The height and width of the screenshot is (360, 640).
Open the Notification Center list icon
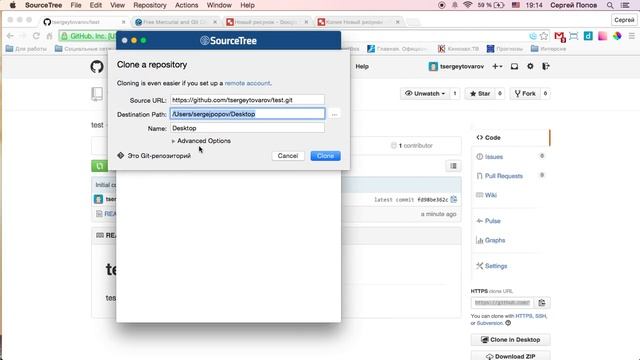click(625, 5)
